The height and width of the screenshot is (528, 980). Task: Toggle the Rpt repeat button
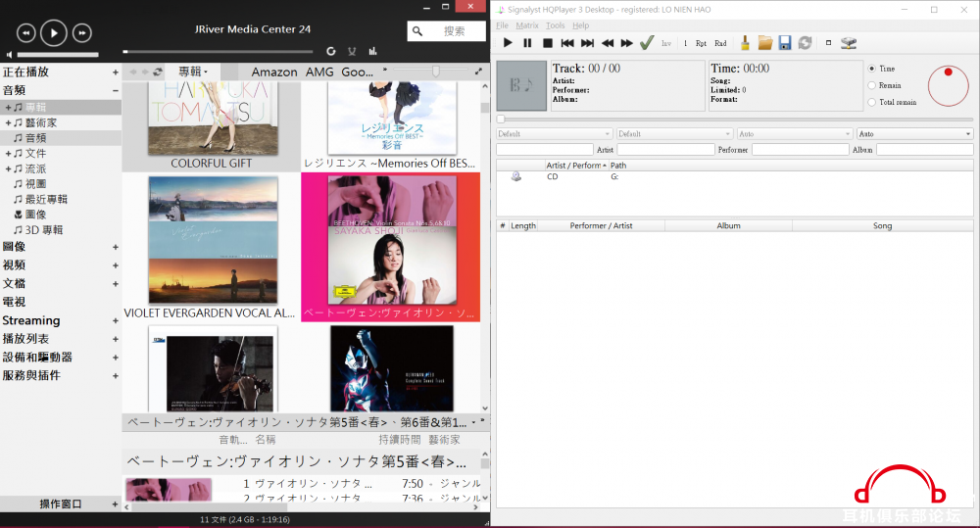[702, 43]
